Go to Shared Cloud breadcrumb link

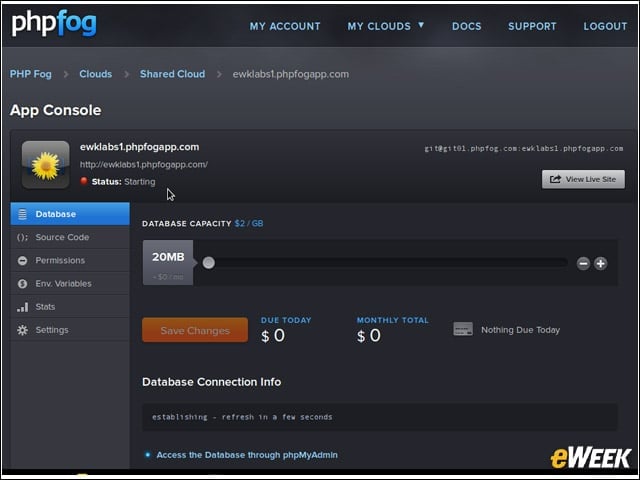pos(172,74)
